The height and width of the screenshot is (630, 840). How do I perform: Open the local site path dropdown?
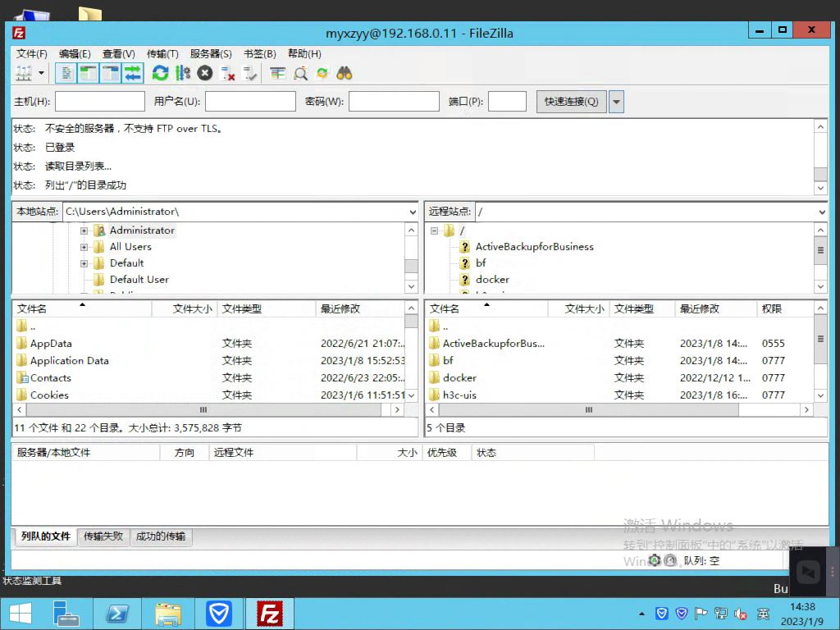coord(412,212)
